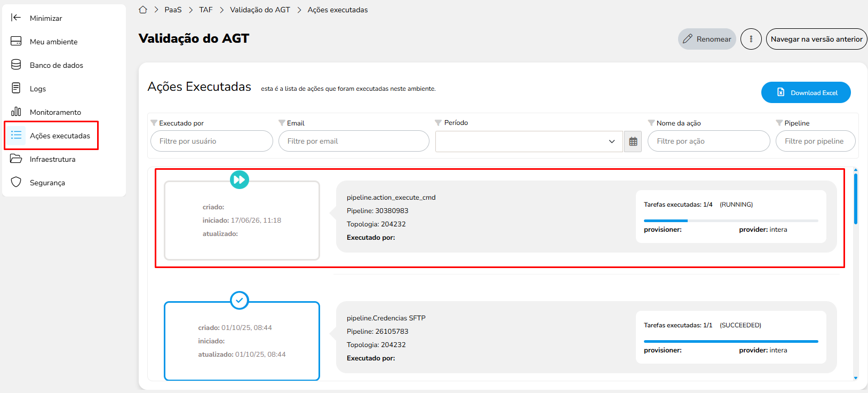Image resolution: width=868 pixels, height=393 pixels.
Task: Go to home via breadcrumb house icon
Action: 143,10
